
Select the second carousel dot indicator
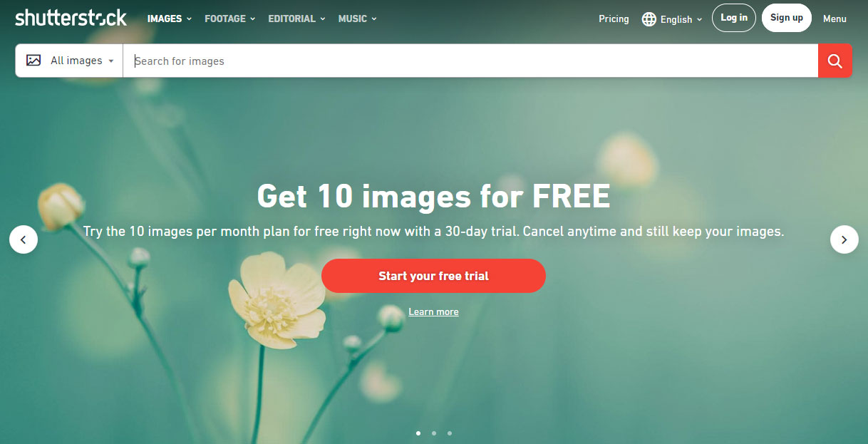pos(434,433)
